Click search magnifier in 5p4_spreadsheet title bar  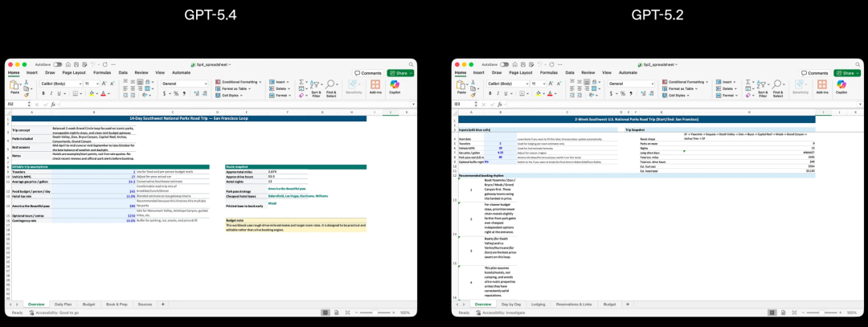411,64
